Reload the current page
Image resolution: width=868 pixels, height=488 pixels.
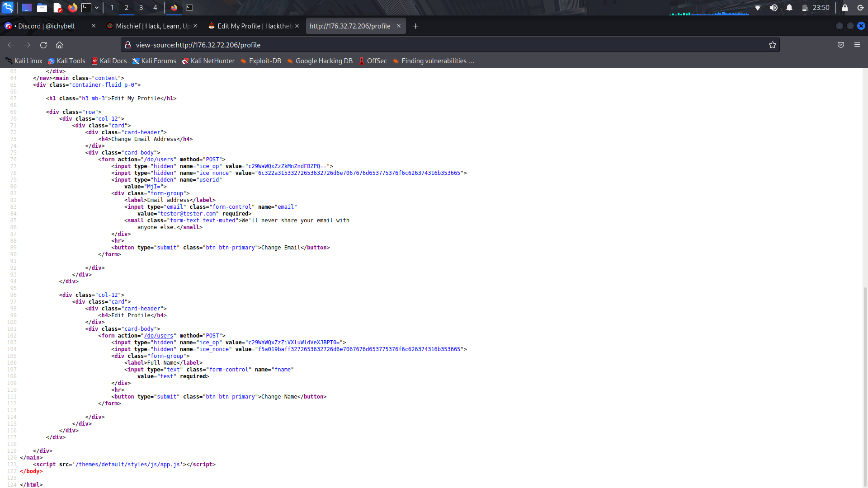[x=43, y=45]
